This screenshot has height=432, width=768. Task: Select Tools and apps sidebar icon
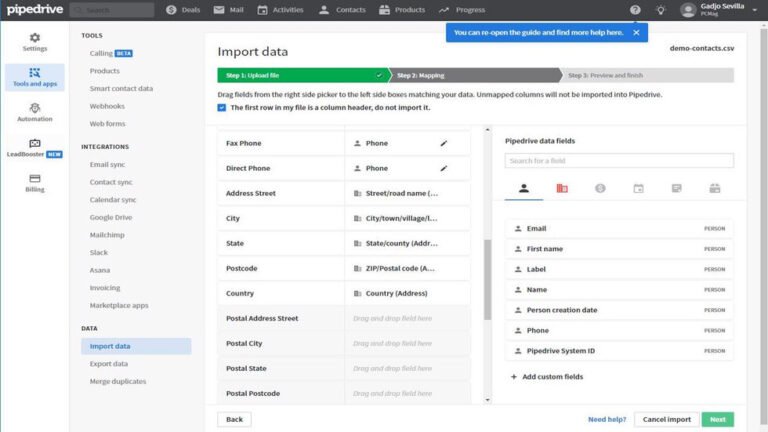click(35, 77)
